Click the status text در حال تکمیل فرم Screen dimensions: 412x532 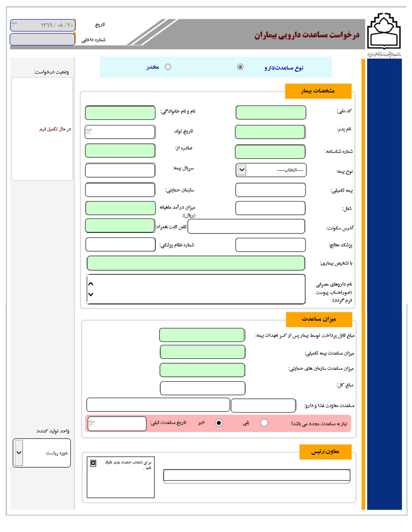coord(55,129)
